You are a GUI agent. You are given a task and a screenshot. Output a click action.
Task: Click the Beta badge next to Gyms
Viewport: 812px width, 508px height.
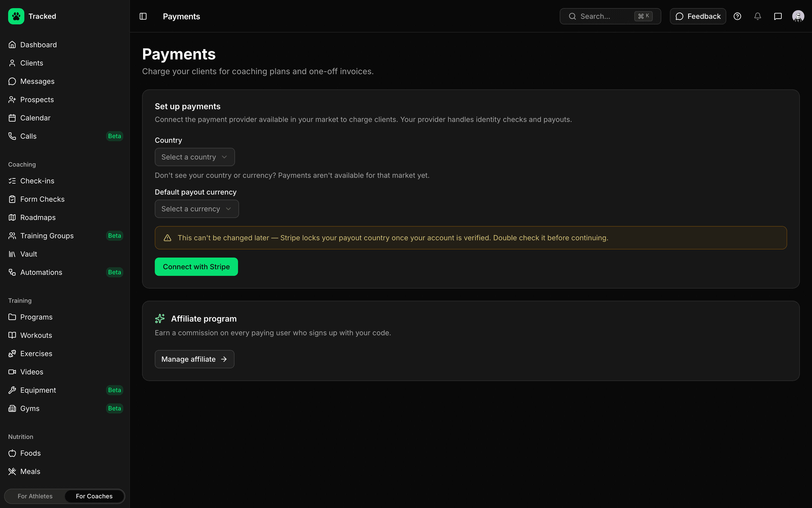coord(114,408)
